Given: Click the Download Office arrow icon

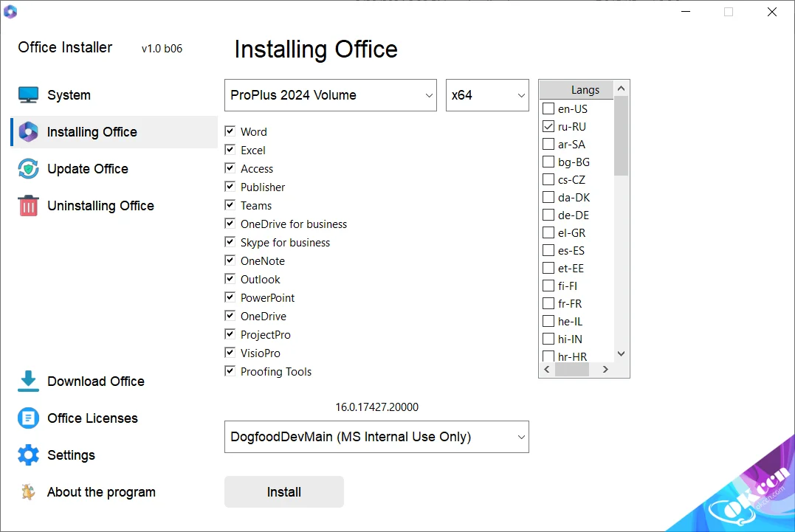Looking at the screenshot, I should pos(28,381).
